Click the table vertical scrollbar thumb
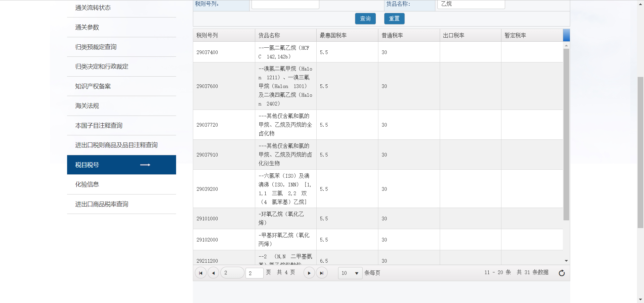The height and width of the screenshot is (303, 644). coord(566,134)
